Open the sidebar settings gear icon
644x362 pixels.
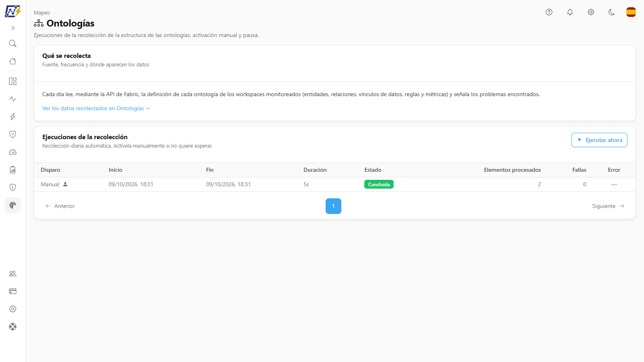tap(13, 309)
